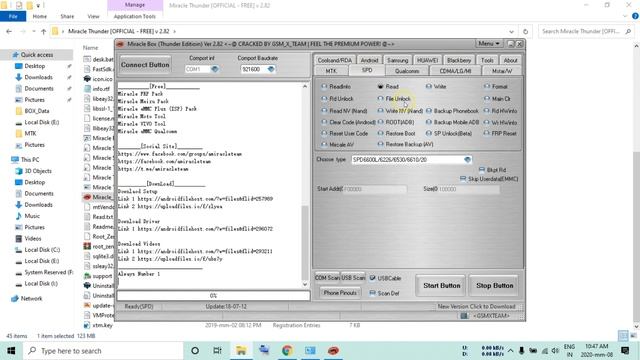This screenshot has height=360, width=640.
Task: Click the 0% progress bar
Action: coord(213,296)
